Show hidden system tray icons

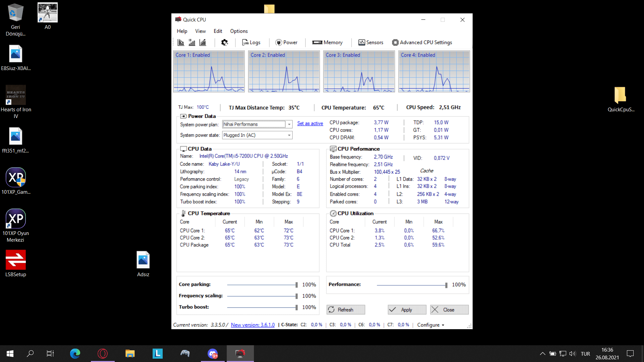(542, 354)
